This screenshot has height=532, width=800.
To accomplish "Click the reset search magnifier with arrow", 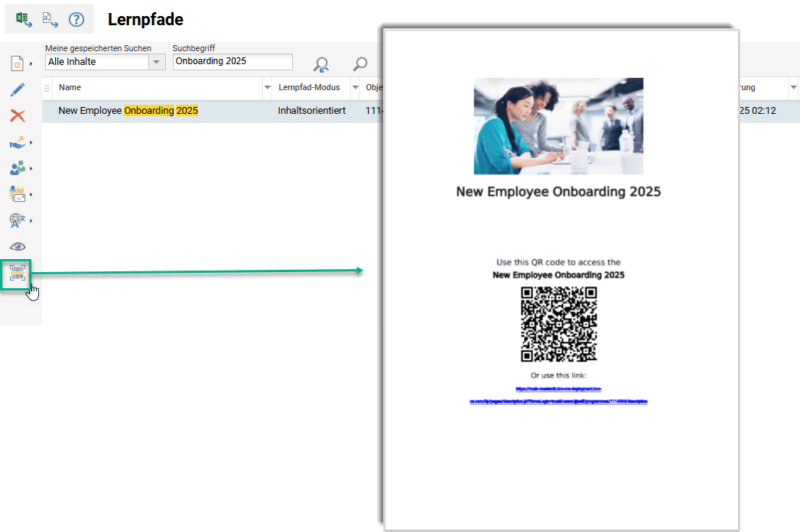I will pyautogui.click(x=321, y=64).
